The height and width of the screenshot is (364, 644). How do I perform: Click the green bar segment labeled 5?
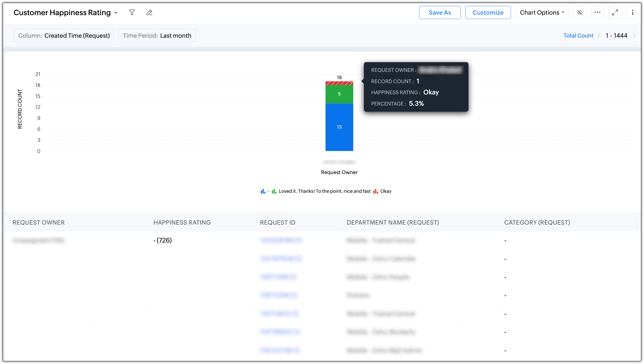(339, 94)
